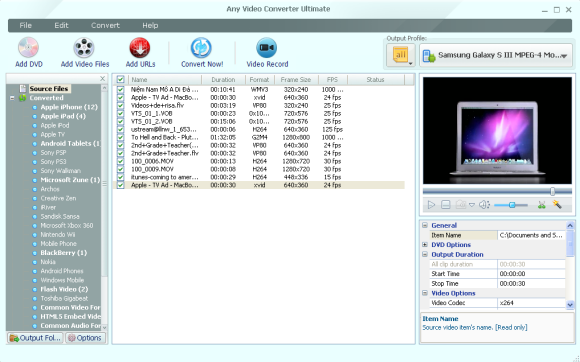This screenshot has width=580, height=362.
Task: Open the clip scissors tool
Action: tap(542, 204)
